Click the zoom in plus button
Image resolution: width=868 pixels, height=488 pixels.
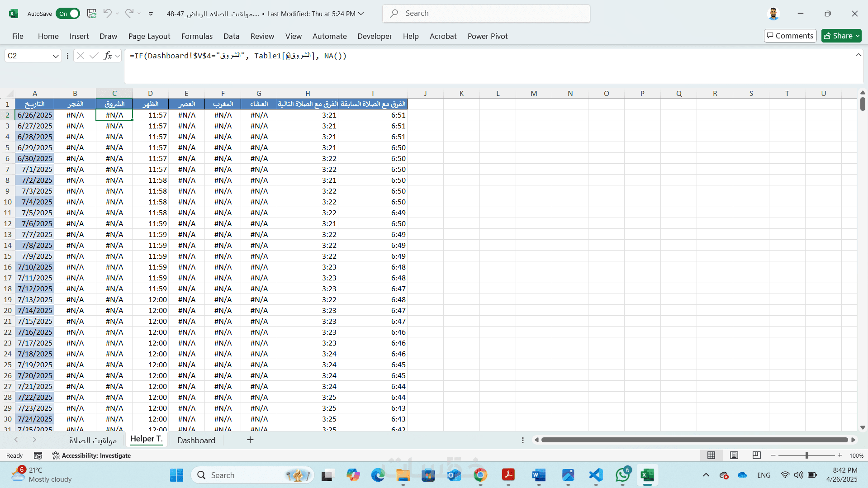click(840, 455)
